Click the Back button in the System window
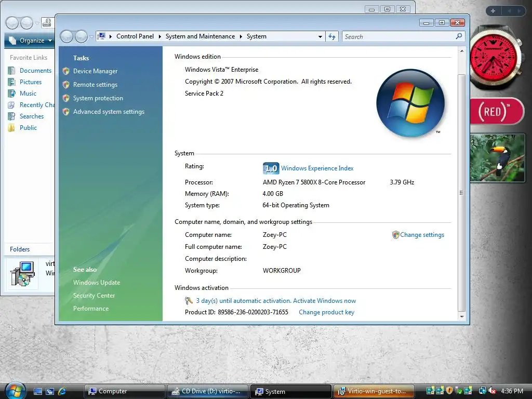This screenshot has width=532, height=399. tap(67, 36)
